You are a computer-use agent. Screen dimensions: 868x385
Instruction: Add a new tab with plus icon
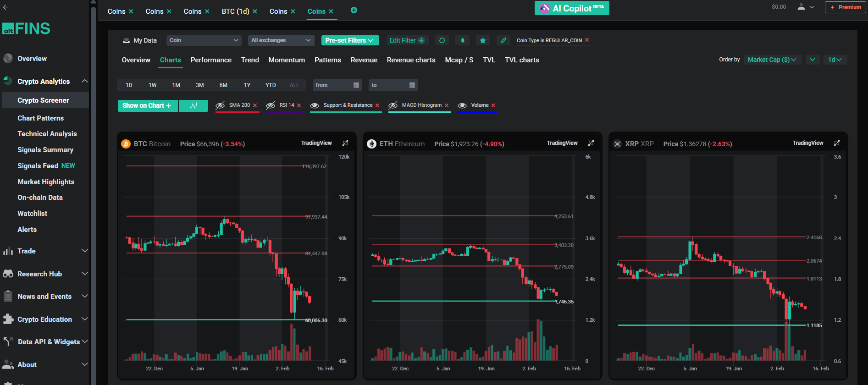pos(354,11)
